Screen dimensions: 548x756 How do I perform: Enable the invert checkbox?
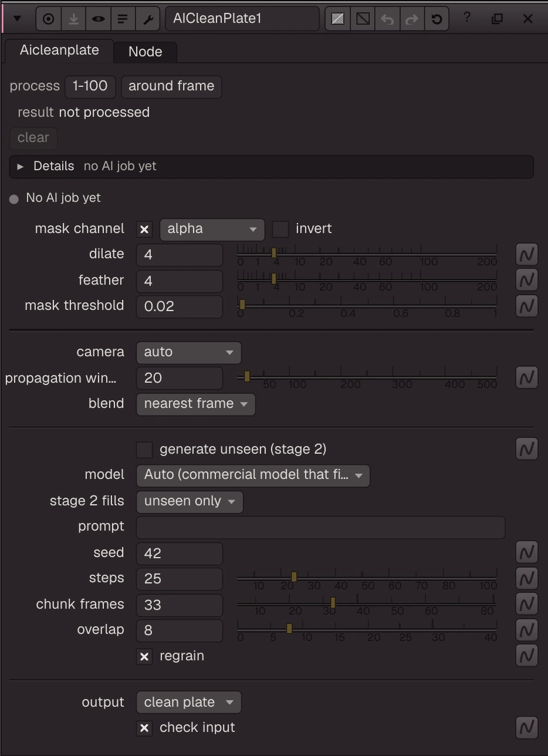pos(280,230)
